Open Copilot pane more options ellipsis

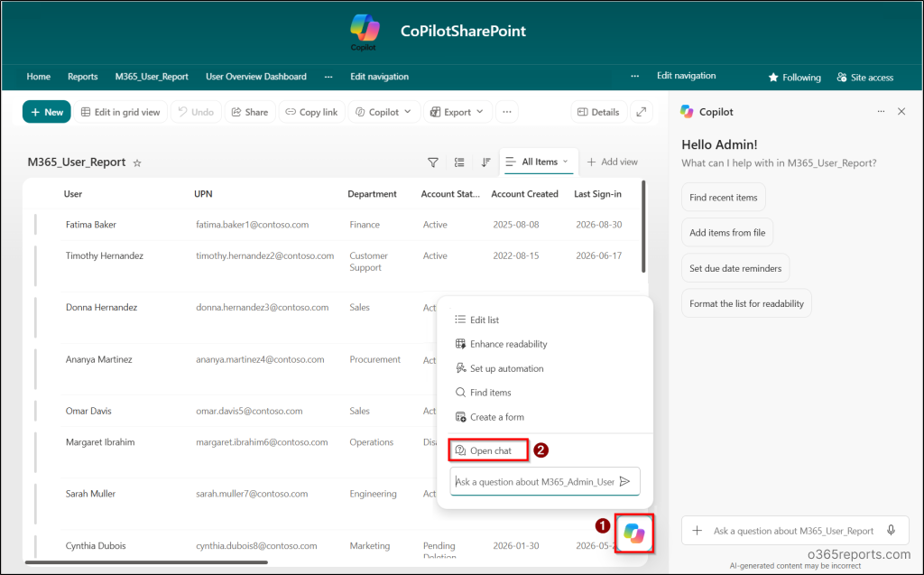click(x=881, y=111)
